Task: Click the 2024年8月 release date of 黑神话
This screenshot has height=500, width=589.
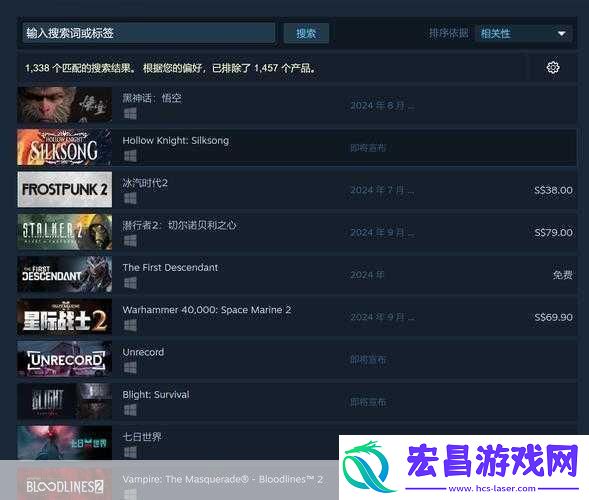Action: coord(382,106)
